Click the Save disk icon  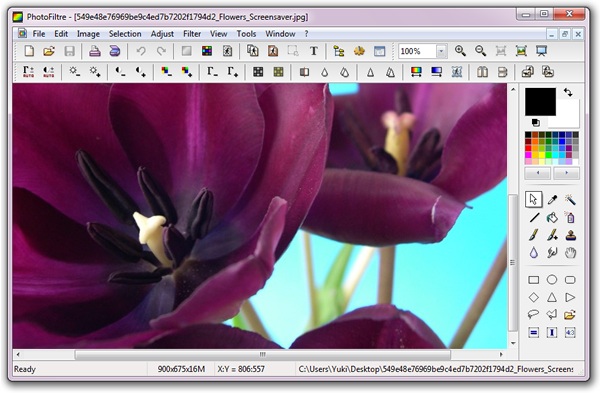click(69, 51)
